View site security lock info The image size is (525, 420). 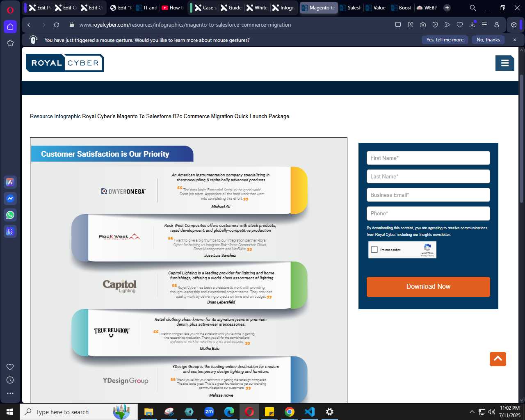click(72, 25)
